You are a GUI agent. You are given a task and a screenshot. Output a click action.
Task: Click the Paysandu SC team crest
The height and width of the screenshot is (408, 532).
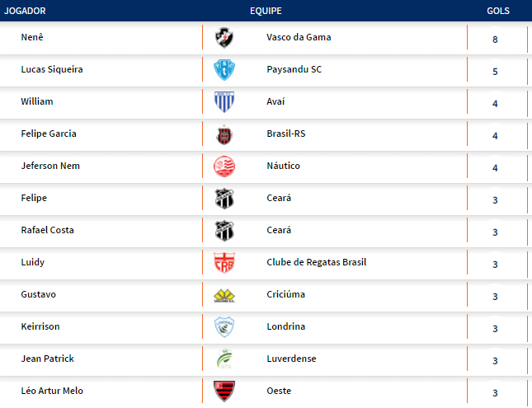tap(224, 69)
